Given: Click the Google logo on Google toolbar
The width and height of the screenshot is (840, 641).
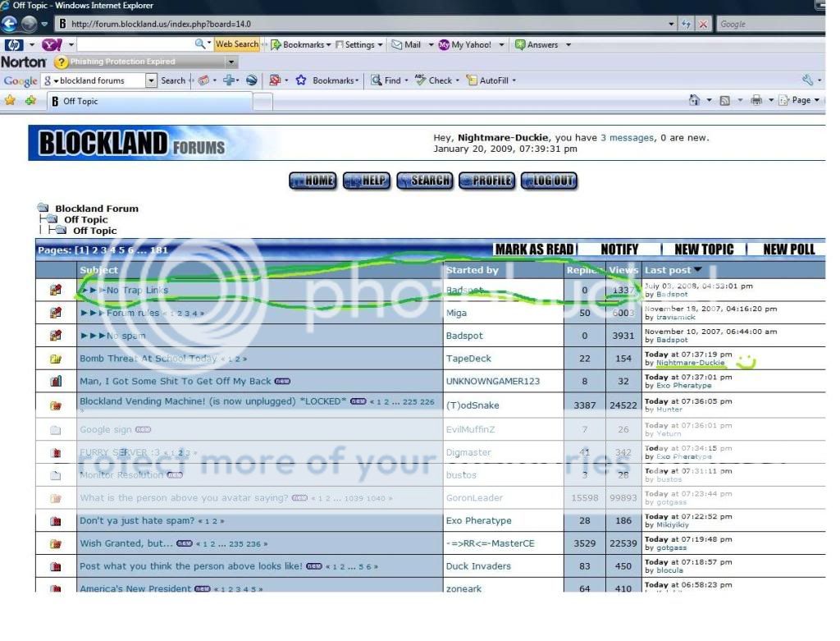Looking at the screenshot, I should tap(20, 81).
